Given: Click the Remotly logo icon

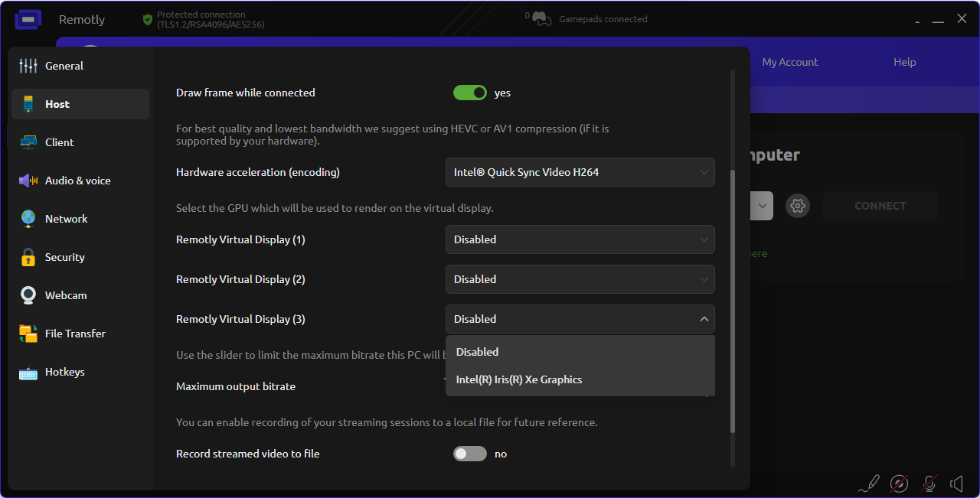Looking at the screenshot, I should [x=28, y=19].
